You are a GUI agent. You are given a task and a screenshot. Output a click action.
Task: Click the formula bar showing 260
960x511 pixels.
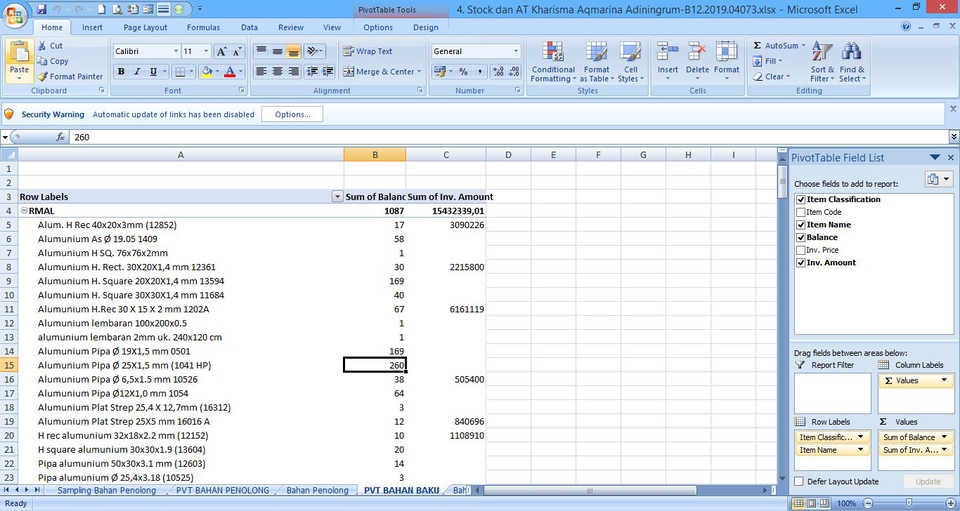point(508,137)
